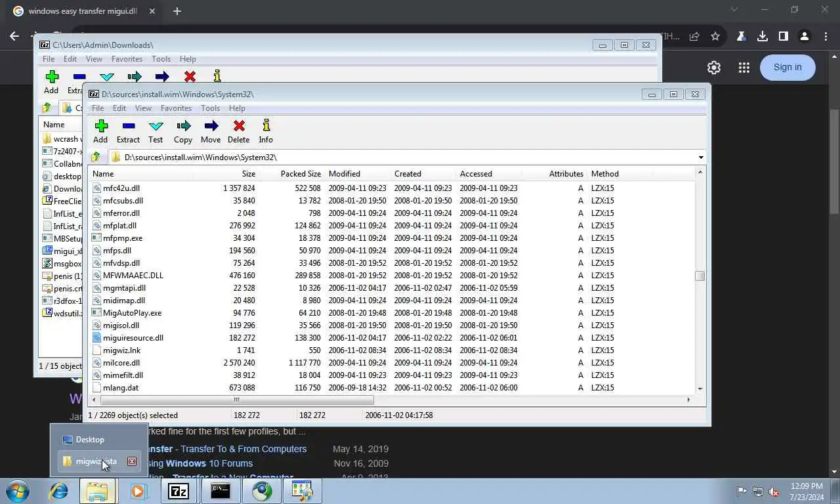Go back in Chrome
This screenshot has height=504, width=840.
click(14, 37)
